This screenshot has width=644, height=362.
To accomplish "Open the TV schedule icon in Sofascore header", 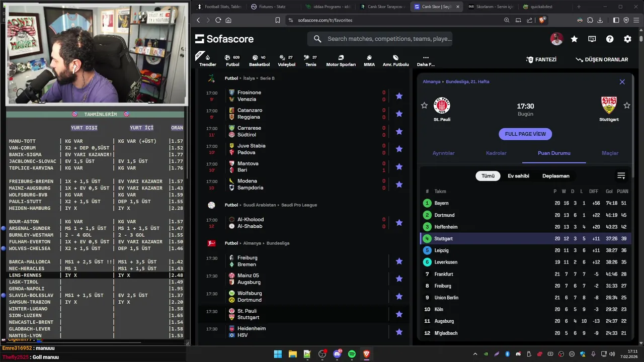I will pyautogui.click(x=592, y=39).
